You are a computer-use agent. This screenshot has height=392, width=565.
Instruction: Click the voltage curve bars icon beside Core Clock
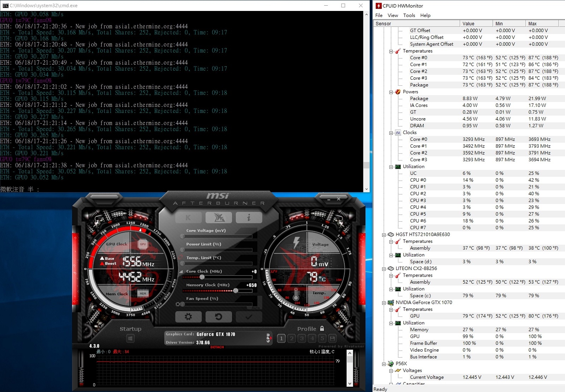(181, 272)
